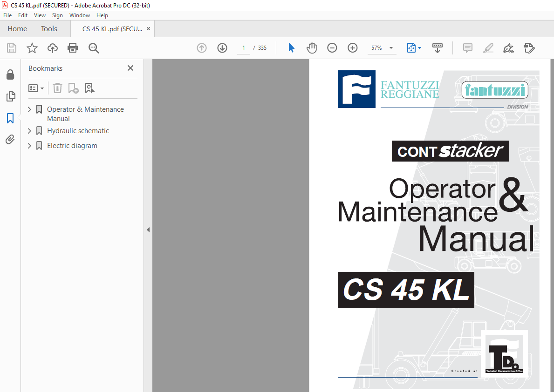Click the stamp tool icon
The width and height of the screenshot is (554, 392).
pyautogui.click(x=529, y=48)
